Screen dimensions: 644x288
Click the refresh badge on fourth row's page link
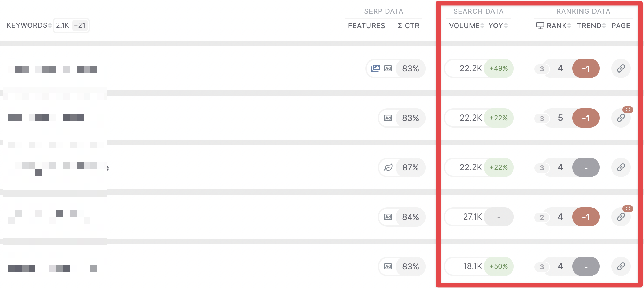coord(628,209)
